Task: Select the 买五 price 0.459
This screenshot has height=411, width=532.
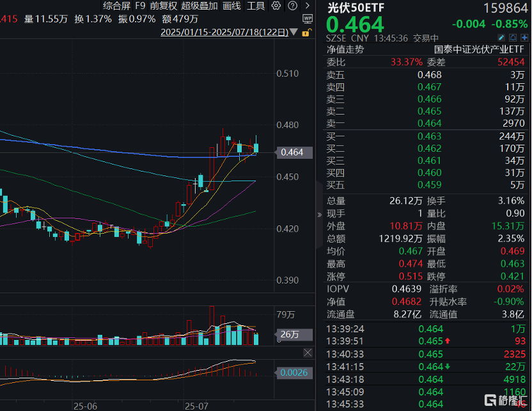Action: [x=430, y=185]
